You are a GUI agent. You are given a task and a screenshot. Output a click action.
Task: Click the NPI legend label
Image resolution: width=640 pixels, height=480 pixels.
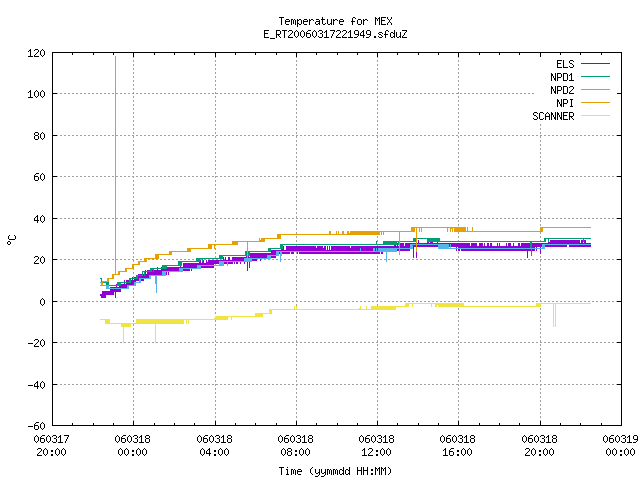[x=565, y=103]
